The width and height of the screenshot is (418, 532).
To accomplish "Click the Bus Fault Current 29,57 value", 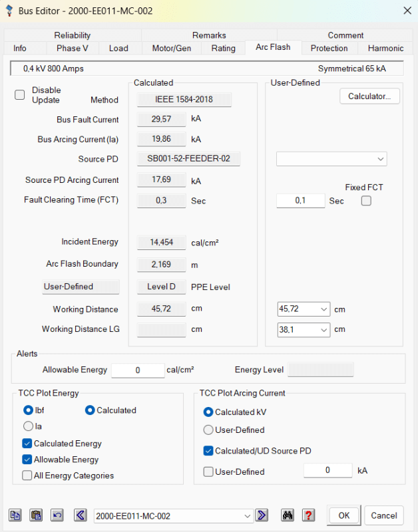I will (x=161, y=119).
